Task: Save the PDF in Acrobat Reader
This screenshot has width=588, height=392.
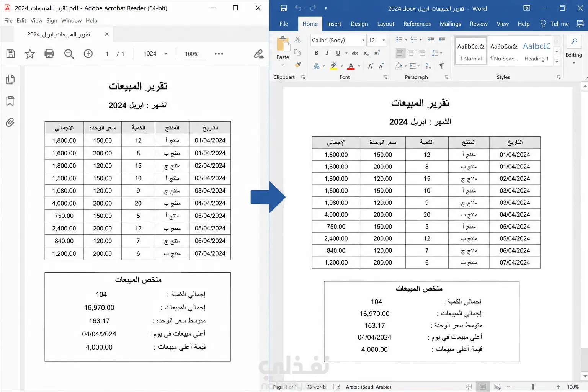Action: point(11,54)
